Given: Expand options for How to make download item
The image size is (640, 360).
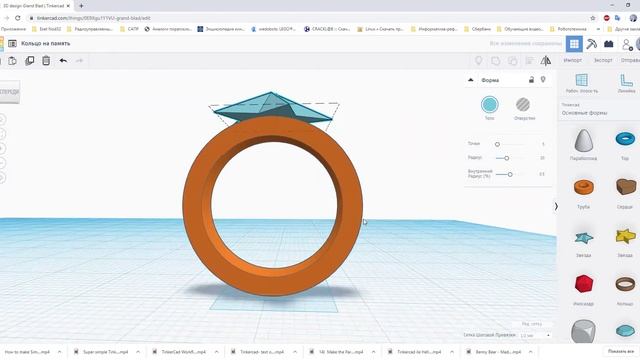Looking at the screenshot, I should click(x=60, y=352).
